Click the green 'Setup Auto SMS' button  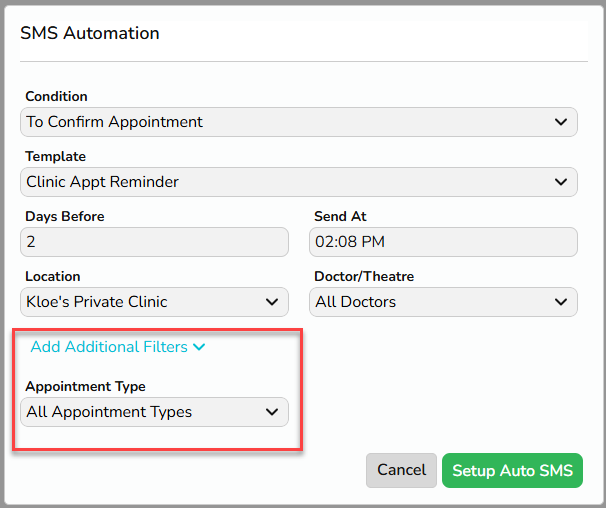pos(512,470)
